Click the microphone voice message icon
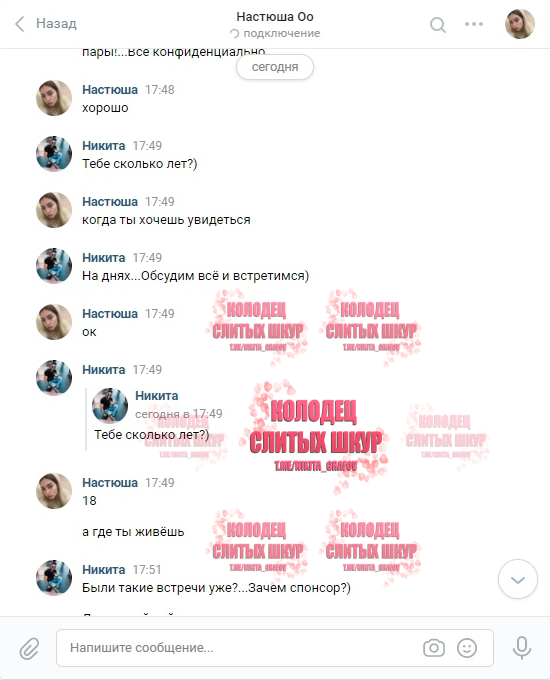550x680 pixels. 522,648
